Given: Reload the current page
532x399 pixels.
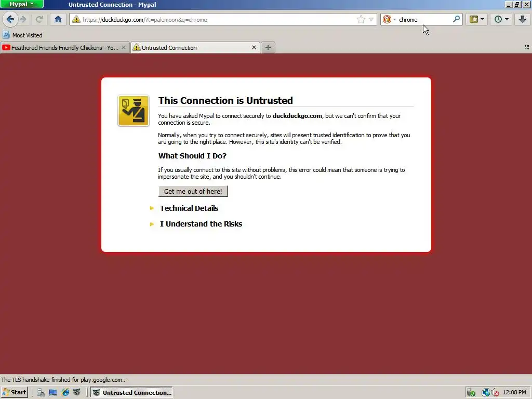Looking at the screenshot, I should click(39, 19).
